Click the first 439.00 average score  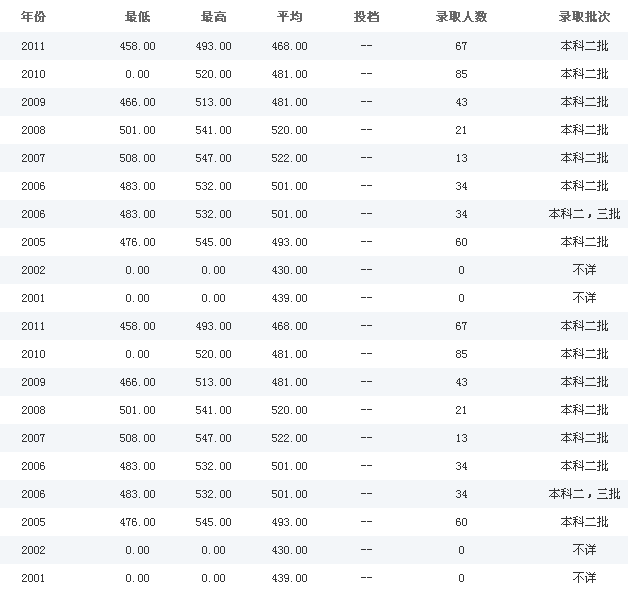[x=289, y=298]
